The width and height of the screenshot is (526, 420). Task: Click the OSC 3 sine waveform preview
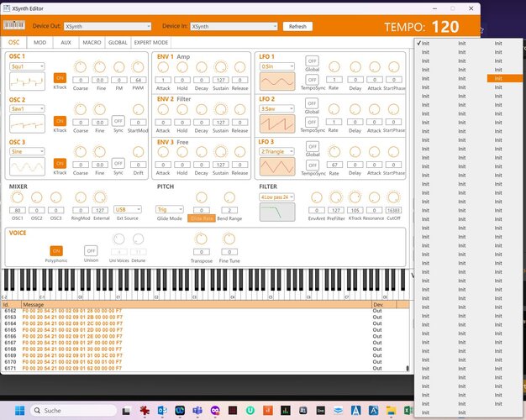pyautogui.click(x=27, y=166)
